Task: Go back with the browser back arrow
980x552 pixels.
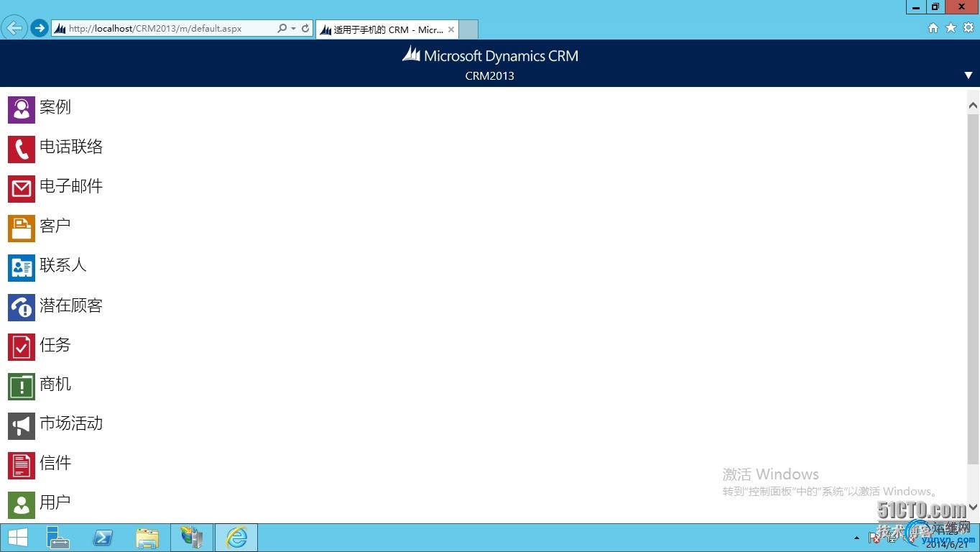Action: (14, 28)
